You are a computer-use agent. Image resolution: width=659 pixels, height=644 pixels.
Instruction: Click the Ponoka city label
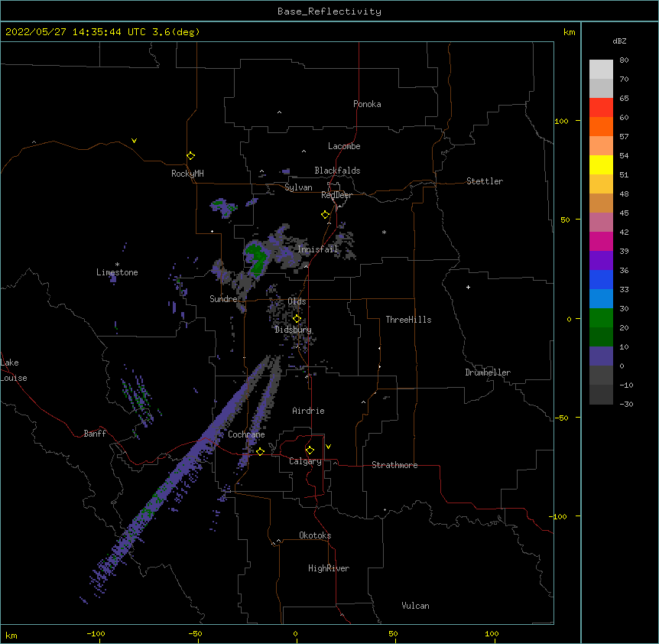click(367, 104)
